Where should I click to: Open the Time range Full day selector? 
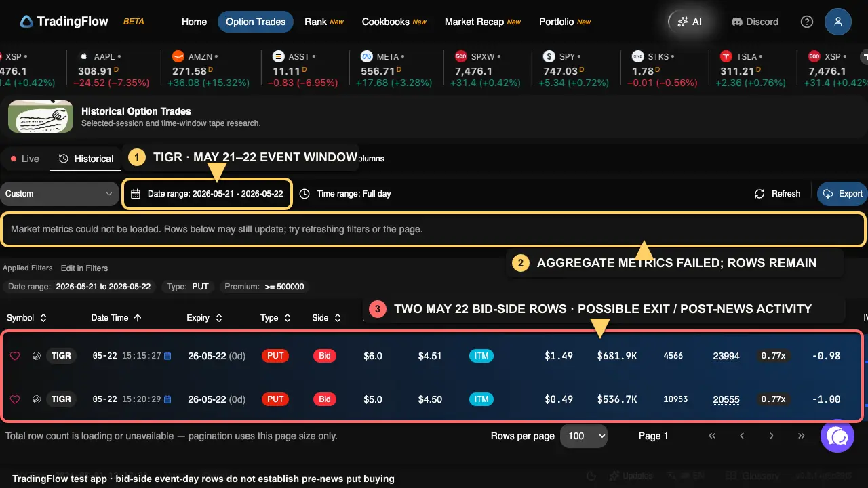pos(345,194)
